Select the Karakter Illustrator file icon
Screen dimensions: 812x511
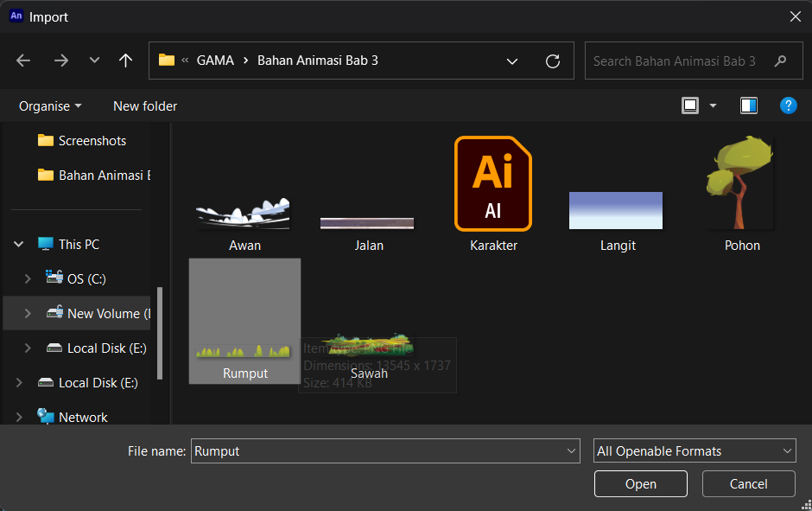(493, 183)
